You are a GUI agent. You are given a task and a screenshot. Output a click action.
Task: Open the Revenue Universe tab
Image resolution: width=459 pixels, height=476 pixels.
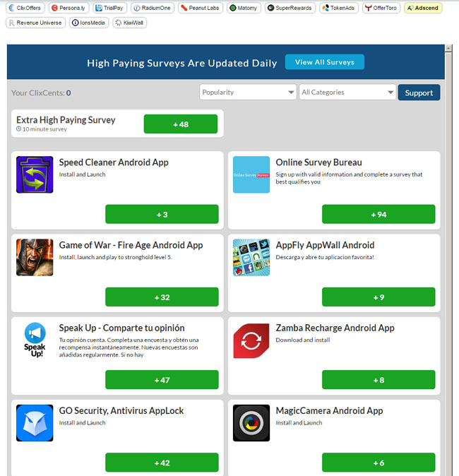35,23
